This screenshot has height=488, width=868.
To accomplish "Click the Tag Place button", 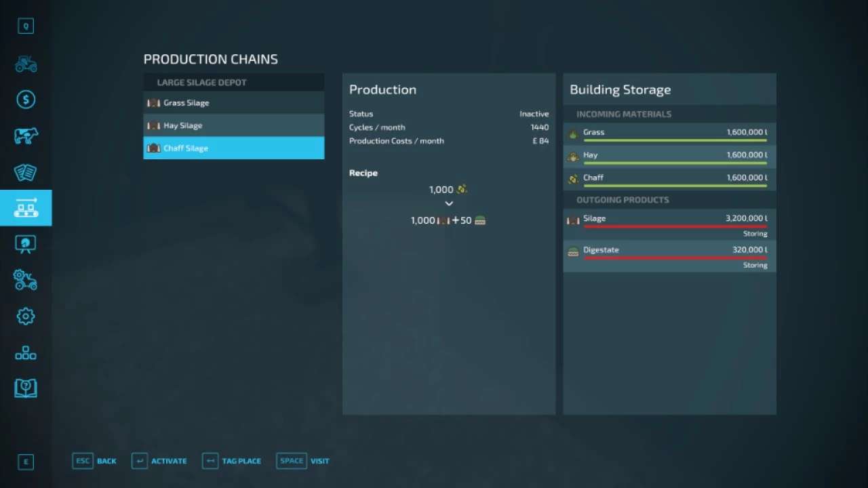I will pos(232,461).
